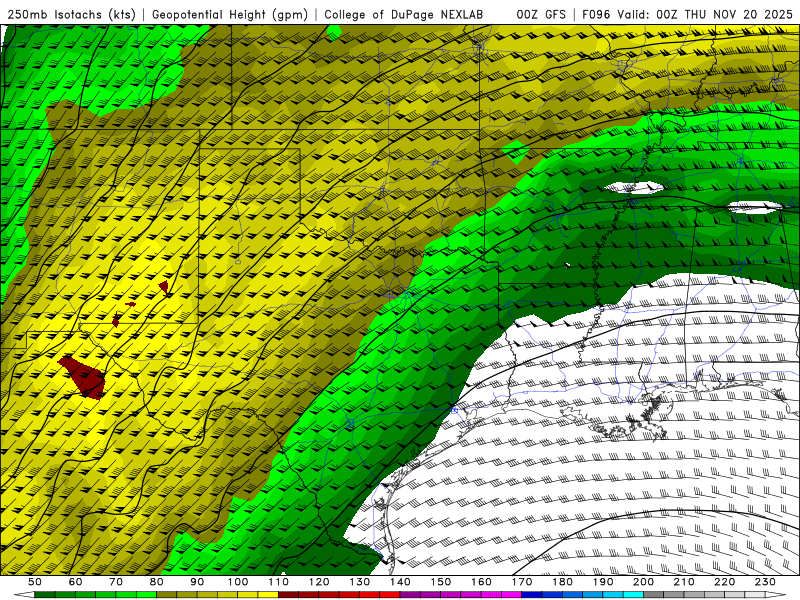Click the legend value 180
This screenshot has height=600, width=800.
pos(562,582)
